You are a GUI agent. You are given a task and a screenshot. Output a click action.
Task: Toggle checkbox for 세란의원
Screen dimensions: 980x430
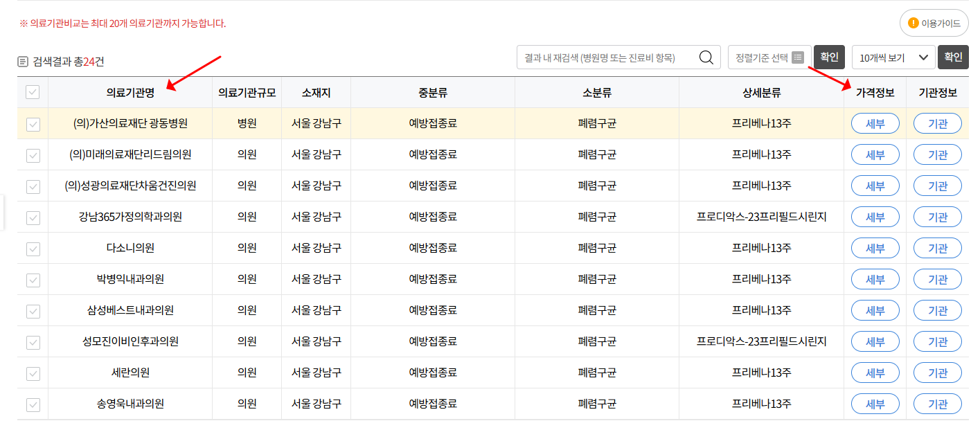click(33, 373)
